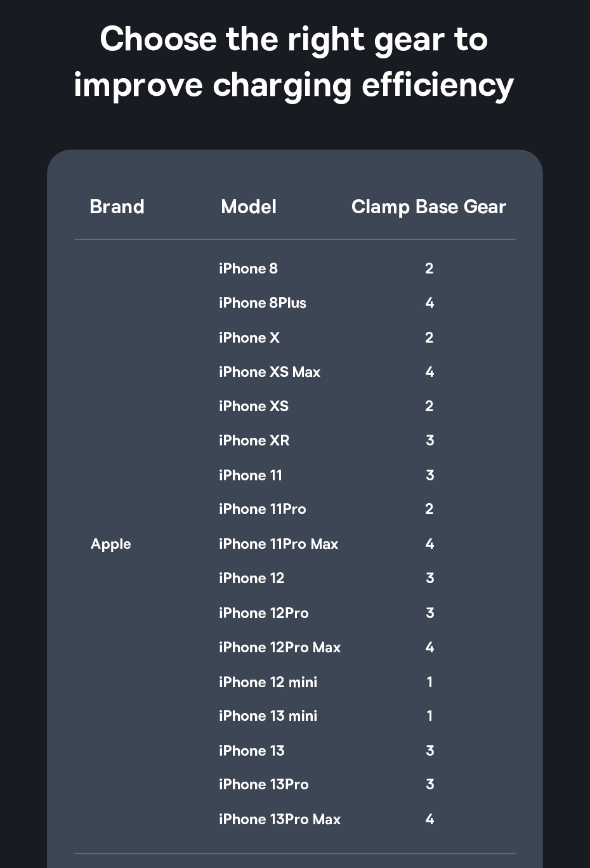Click the gear value for iPhone XS
Screen dimensions: 590x868
pyautogui.click(x=429, y=406)
